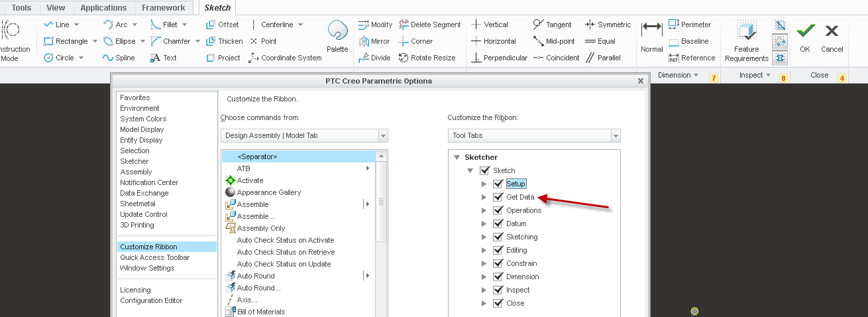Accept sketch with OK checkmark
Viewport: 868px width, 317px height.
[x=805, y=36]
